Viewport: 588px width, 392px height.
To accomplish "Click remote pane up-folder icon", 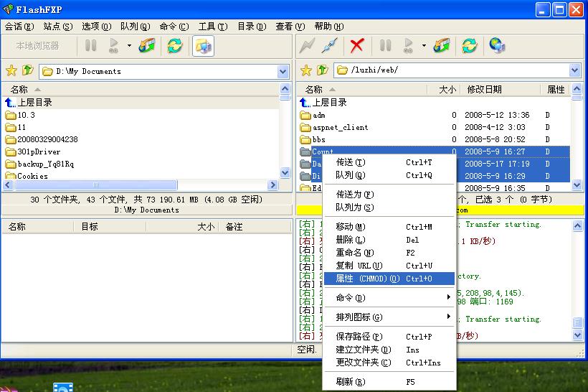I will point(323,70).
